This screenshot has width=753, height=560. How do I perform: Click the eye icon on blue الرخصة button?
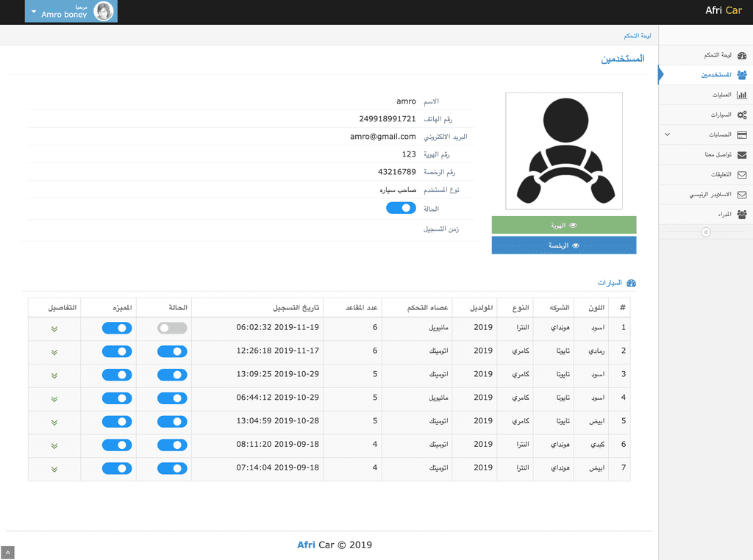click(x=575, y=245)
